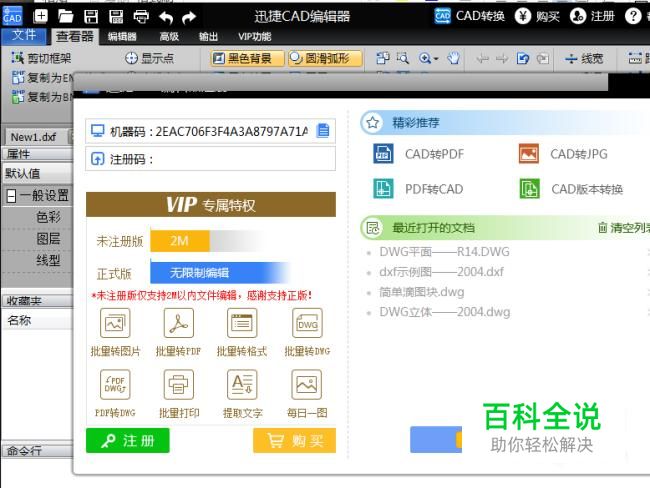Switch to the 高级 tab
This screenshot has width=650, height=488.
(169, 36)
